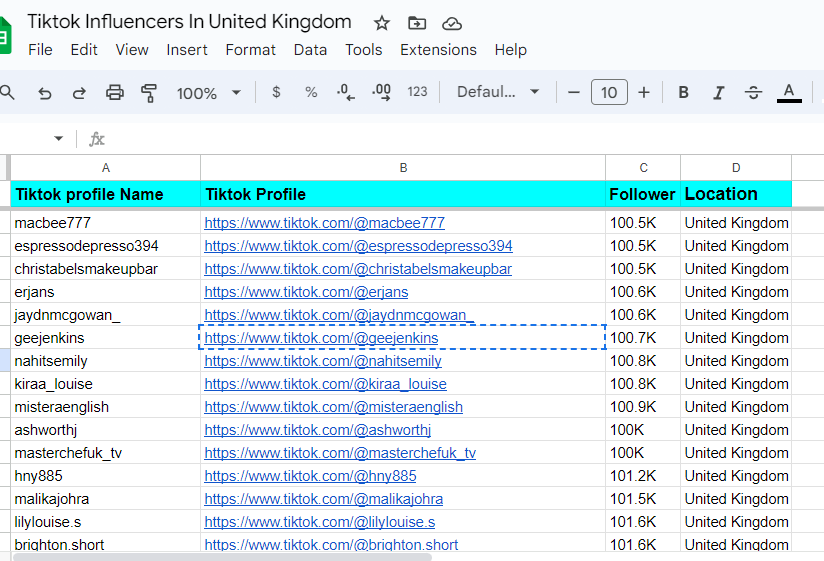Image resolution: width=824 pixels, height=561 pixels.
Task: Open the Default font dropdown
Action: pos(498,92)
